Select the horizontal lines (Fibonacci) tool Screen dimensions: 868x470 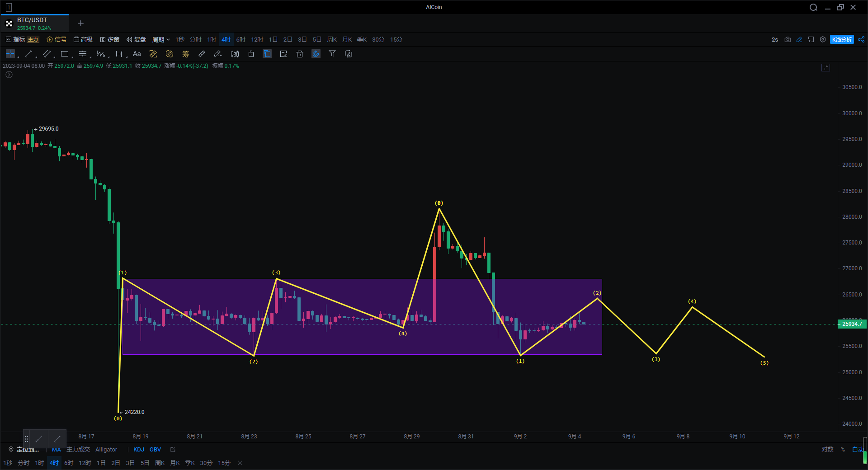click(83, 54)
